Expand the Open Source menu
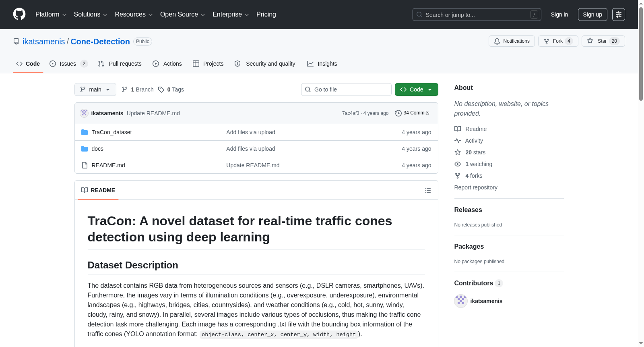The image size is (644, 347). (x=183, y=15)
